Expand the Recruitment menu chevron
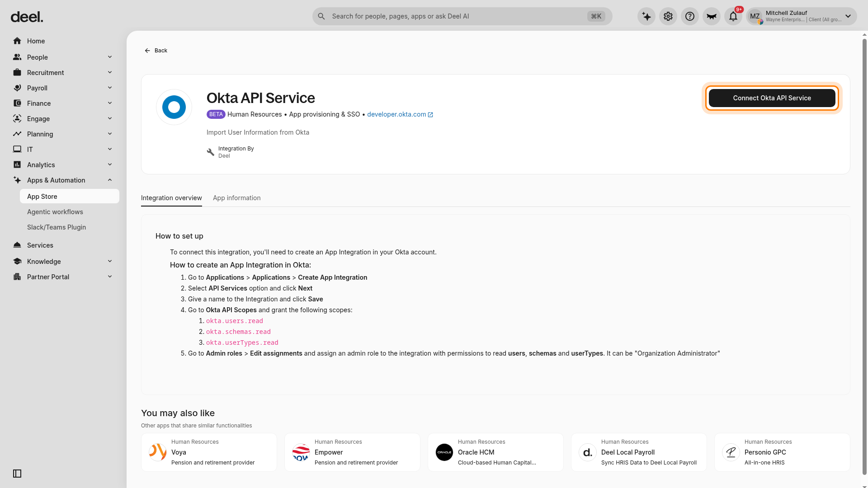868x488 pixels. [x=110, y=72]
